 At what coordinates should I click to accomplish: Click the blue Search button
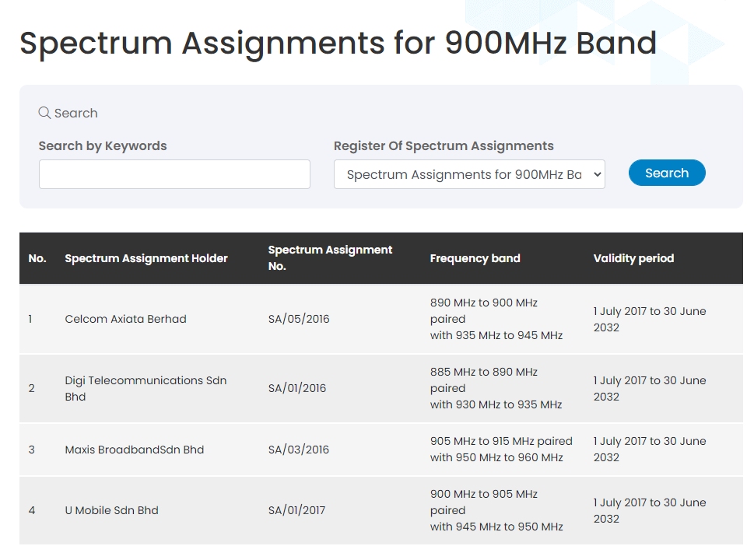[x=667, y=173]
